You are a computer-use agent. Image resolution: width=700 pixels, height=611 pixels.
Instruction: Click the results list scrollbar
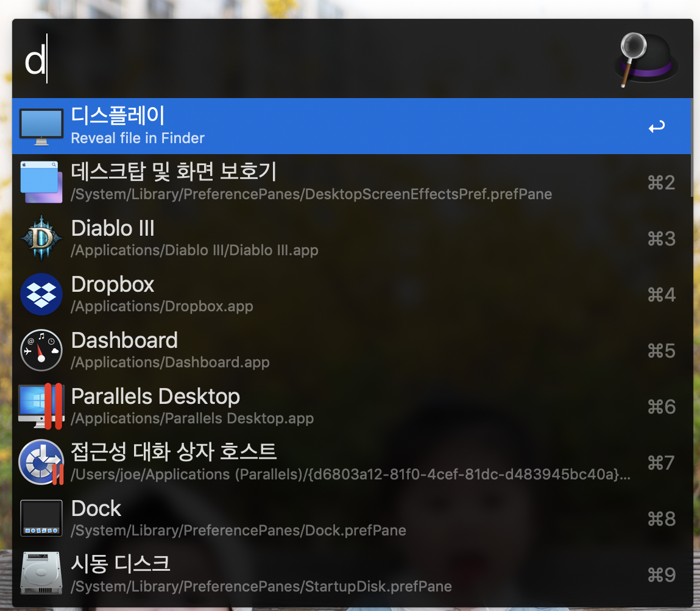click(692, 148)
